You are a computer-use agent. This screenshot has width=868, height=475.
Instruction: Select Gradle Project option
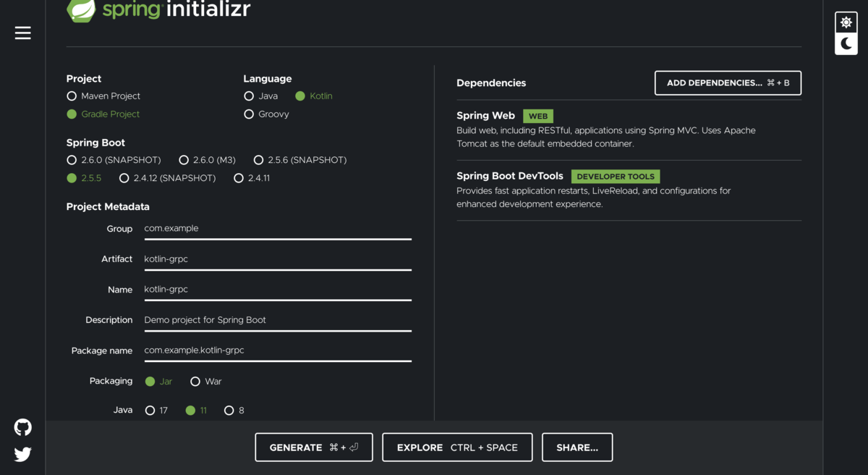point(103,114)
